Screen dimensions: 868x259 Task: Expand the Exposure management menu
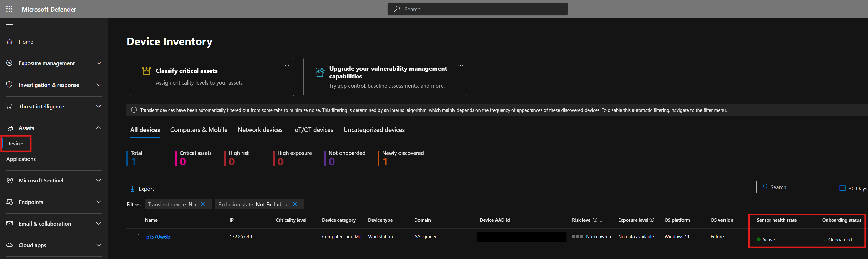[98, 63]
